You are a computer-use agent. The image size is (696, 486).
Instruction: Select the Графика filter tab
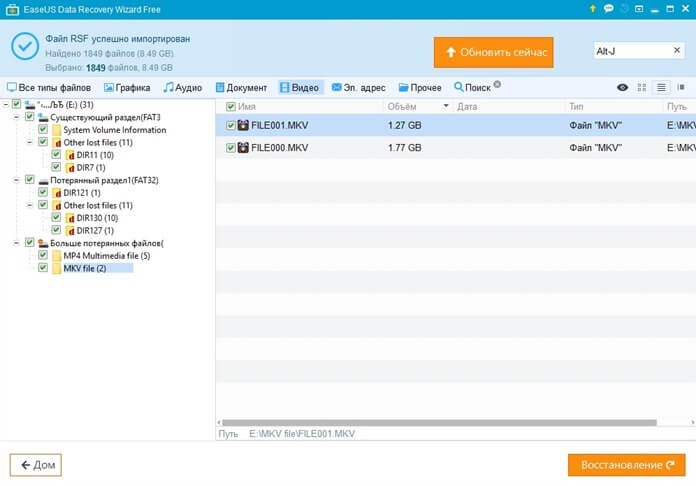click(x=127, y=87)
